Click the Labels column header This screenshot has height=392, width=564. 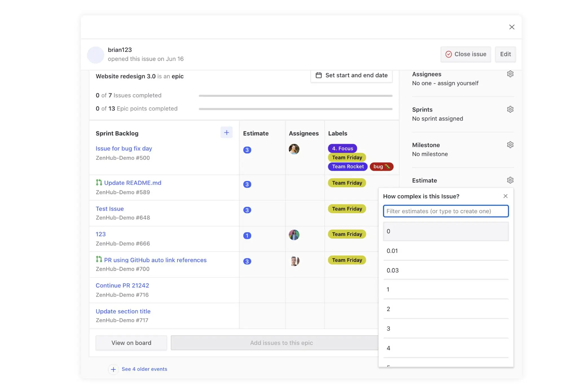pyautogui.click(x=338, y=133)
